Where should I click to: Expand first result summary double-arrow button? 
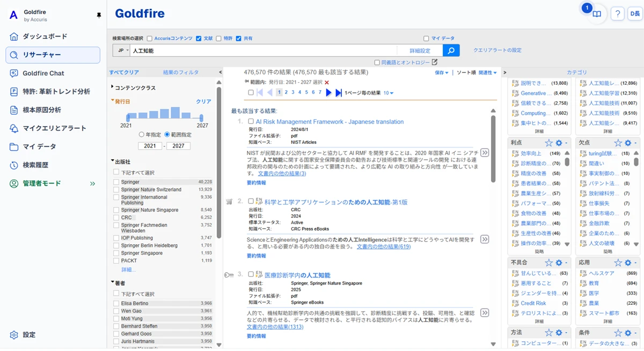click(485, 152)
